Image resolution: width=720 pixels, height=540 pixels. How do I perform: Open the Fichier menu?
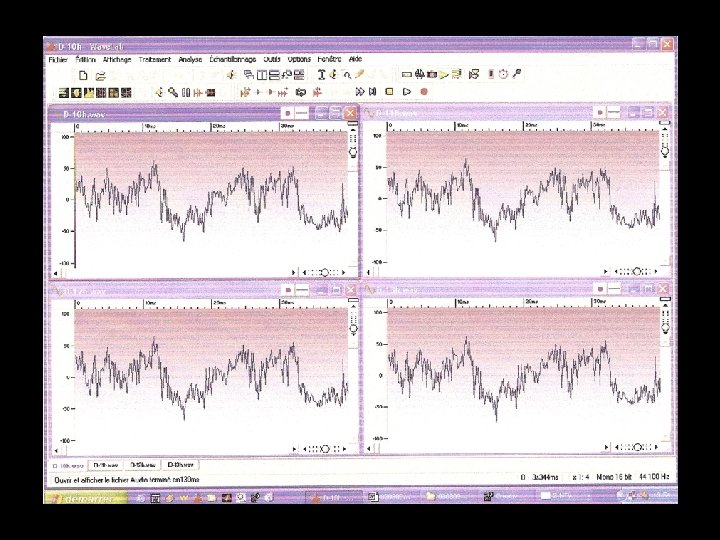click(x=58, y=60)
